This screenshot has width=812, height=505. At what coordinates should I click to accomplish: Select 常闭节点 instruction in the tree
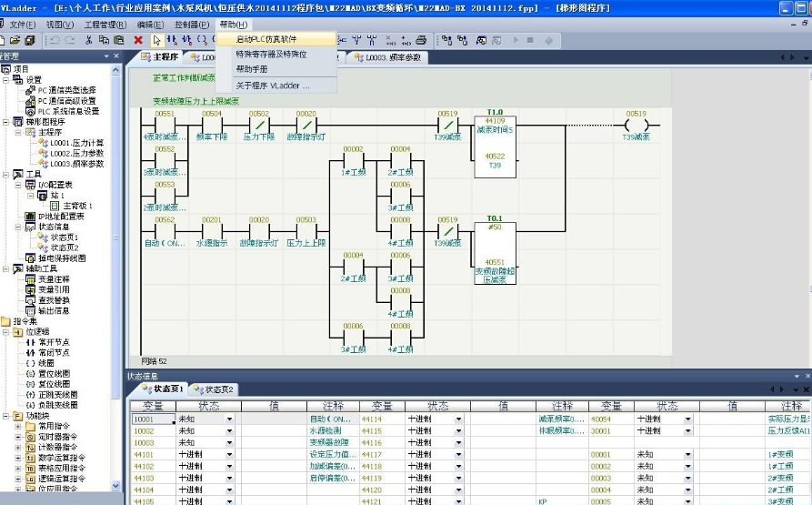coord(54,353)
